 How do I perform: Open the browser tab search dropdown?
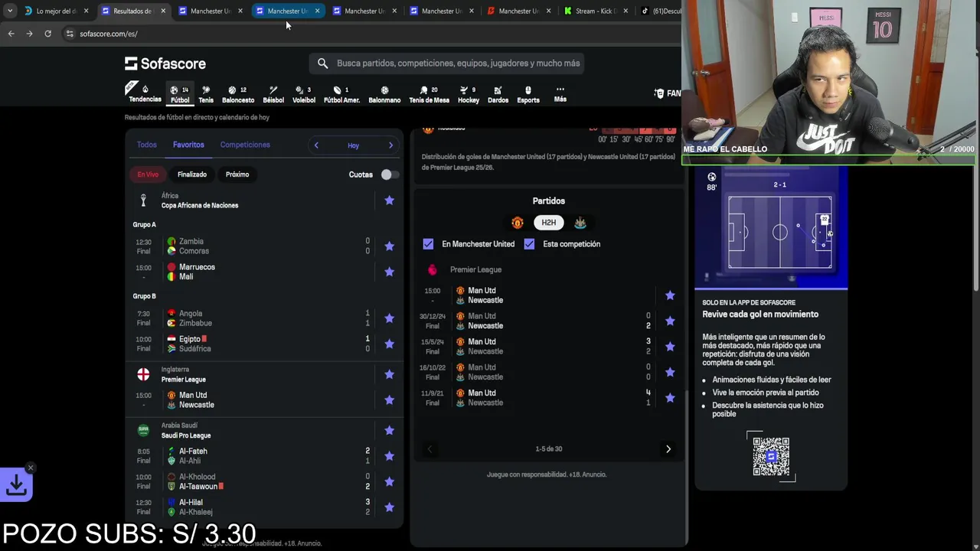(x=9, y=11)
